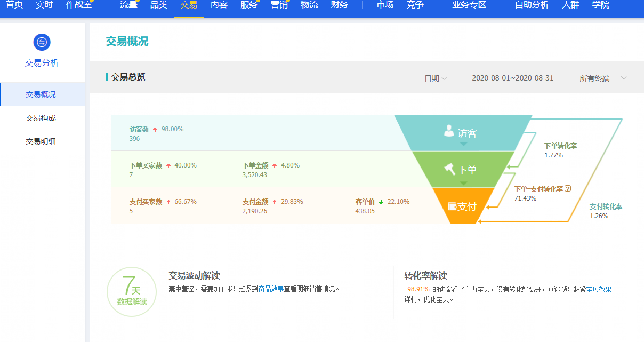Click the 7天 数据解读 circle badge
This screenshot has width=644, height=342.
(132, 292)
